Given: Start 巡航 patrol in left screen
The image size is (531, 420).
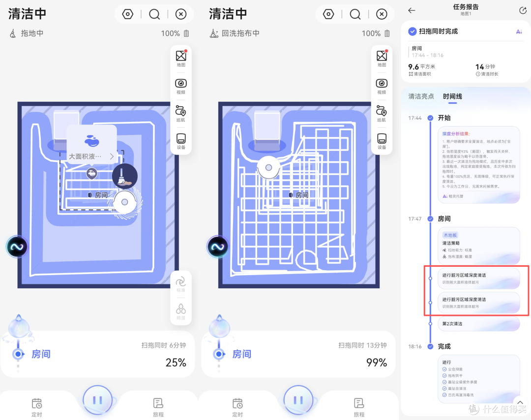Looking at the screenshot, I should pyautogui.click(x=181, y=113).
